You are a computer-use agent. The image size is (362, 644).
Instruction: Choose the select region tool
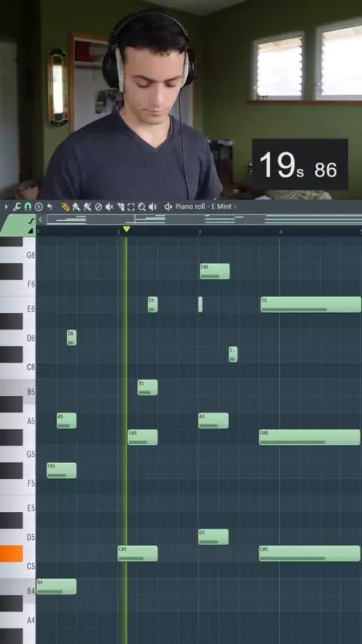[131, 207]
